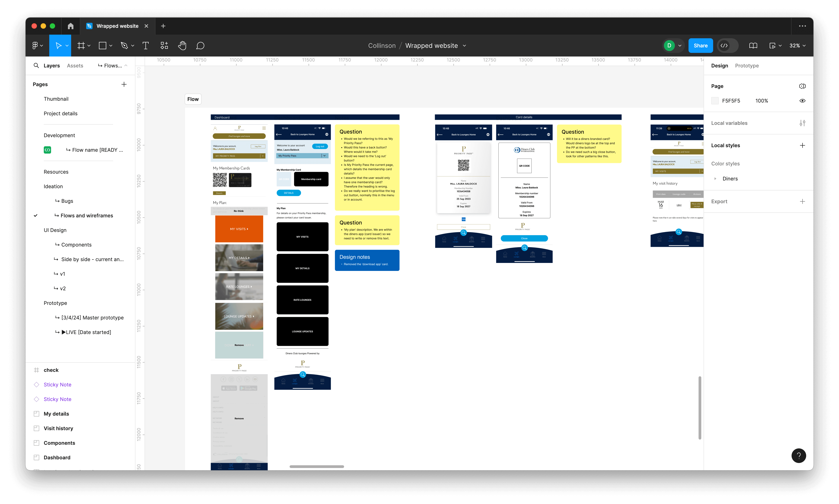Image resolution: width=839 pixels, height=504 pixels.
Task: Open the Wrapped website file title dropdown
Action: point(464,46)
